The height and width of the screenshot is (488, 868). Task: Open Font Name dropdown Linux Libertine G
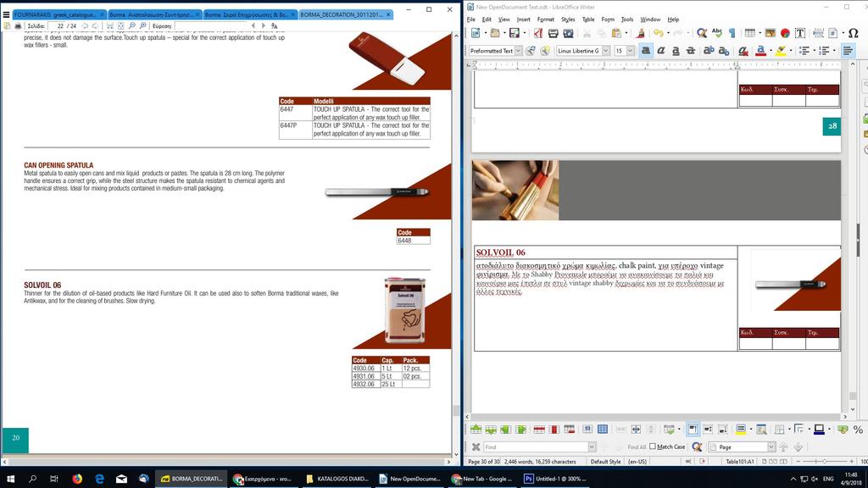605,51
